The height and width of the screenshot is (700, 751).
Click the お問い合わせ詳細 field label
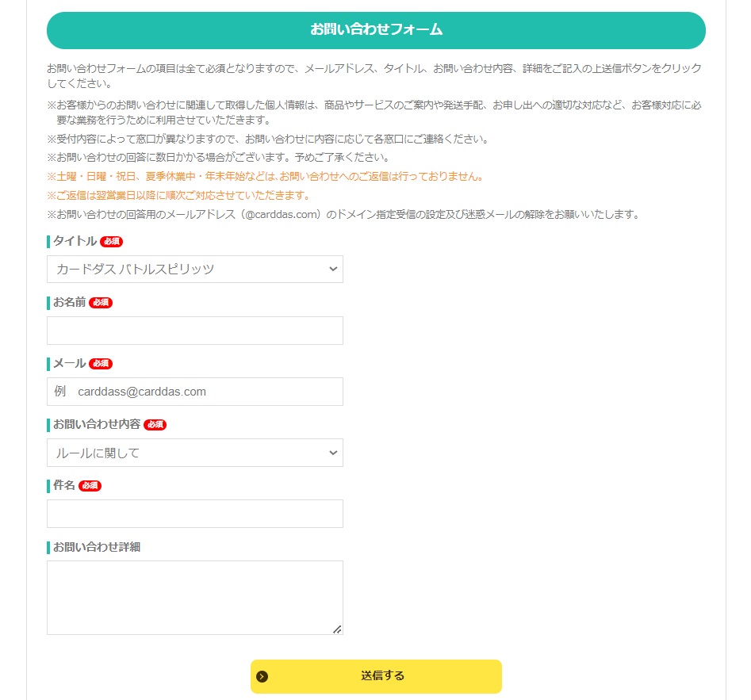(96, 547)
